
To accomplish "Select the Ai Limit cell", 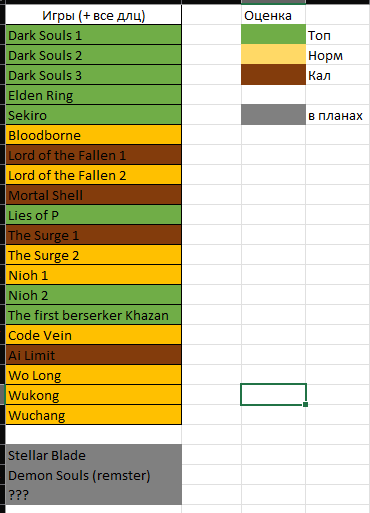I will click(x=94, y=355).
